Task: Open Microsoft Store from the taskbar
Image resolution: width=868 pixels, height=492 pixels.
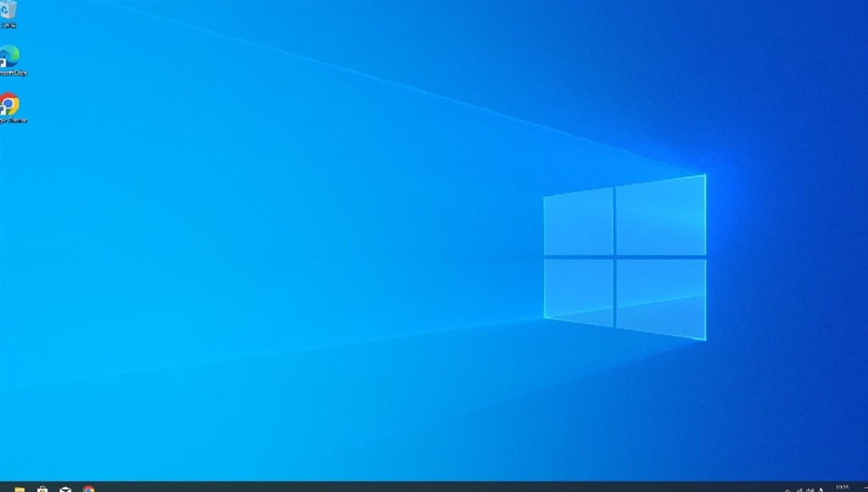Action: click(x=42, y=489)
